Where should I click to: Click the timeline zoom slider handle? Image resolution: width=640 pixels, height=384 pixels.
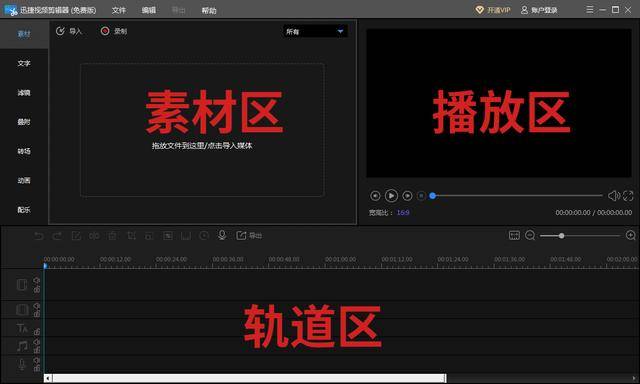coord(562,236)
